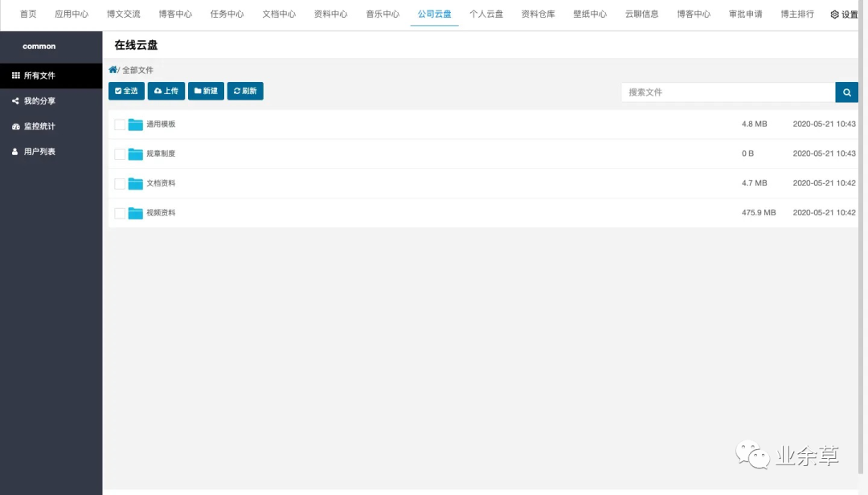Screen dimensions: 868x495
Task: Open the 规章制度 folder icon
Action: pos(135,154)
